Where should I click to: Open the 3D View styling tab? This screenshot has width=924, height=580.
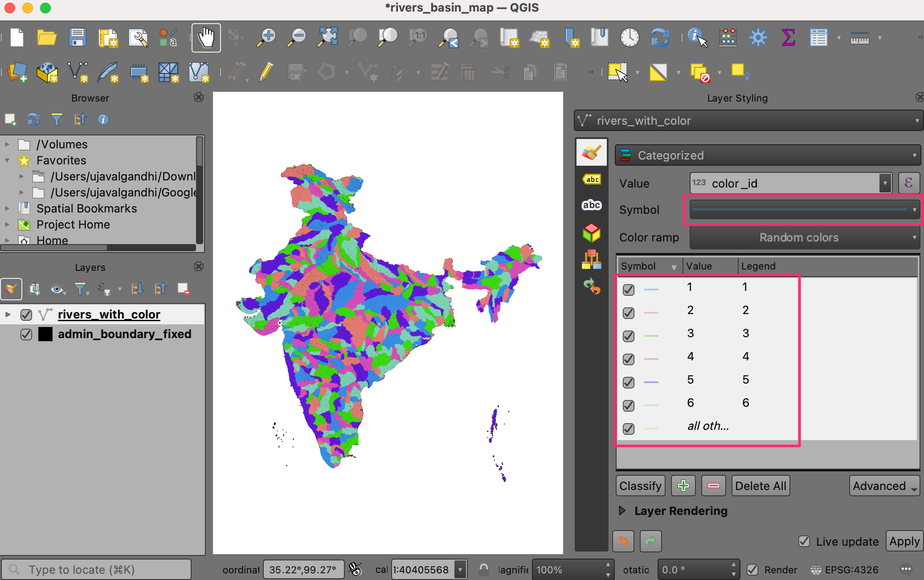pos(592,233)
